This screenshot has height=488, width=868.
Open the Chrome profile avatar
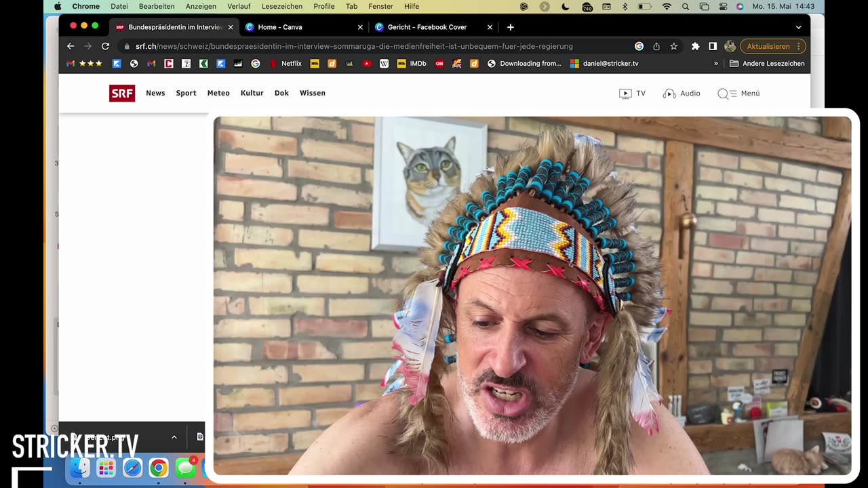(x=730, y=46)
